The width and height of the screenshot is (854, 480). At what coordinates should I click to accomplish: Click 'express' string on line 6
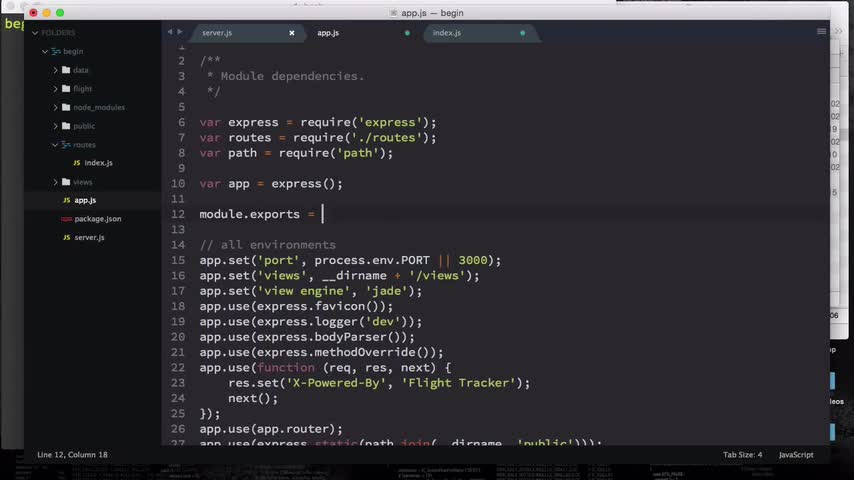390,123
